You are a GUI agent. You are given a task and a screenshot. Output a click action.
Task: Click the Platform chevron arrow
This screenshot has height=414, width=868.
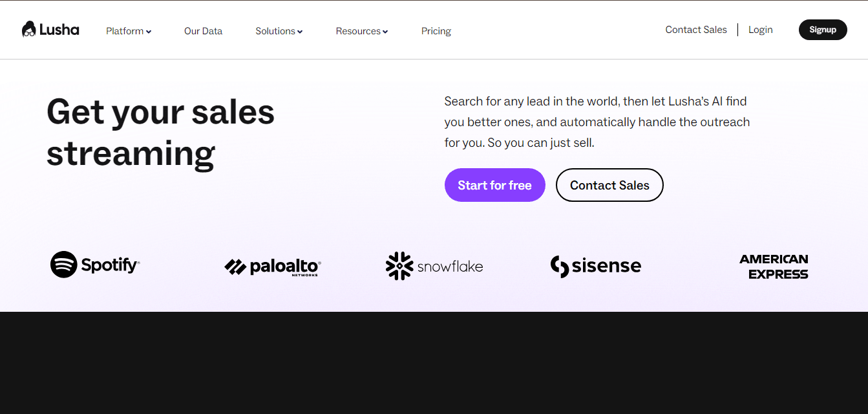[x=149, y=32]
